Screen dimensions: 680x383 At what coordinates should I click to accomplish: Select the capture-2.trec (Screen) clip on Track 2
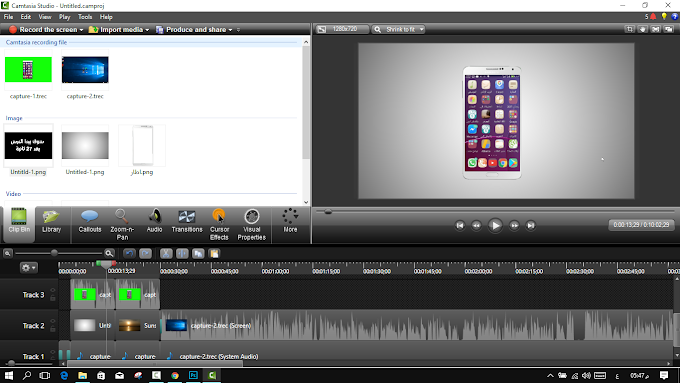click(x=416, y=325)
